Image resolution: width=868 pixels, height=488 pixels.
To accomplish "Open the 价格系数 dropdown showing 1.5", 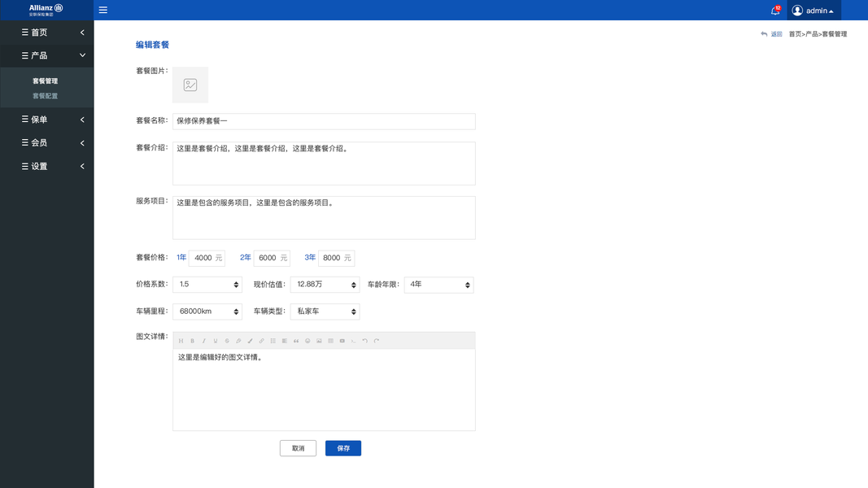I will (207, 285).
